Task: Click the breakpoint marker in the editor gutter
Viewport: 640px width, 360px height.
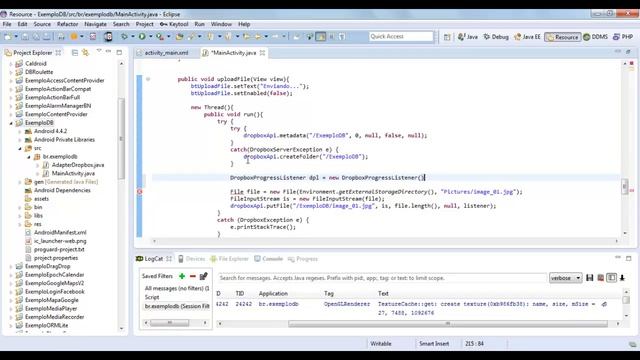Action: (x=140, y=191)
